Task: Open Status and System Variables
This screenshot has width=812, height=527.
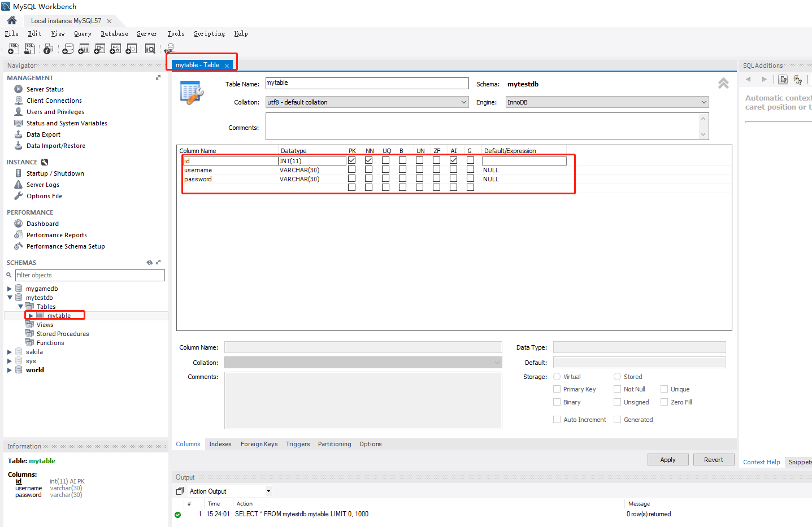Action: tap(67, 123)
